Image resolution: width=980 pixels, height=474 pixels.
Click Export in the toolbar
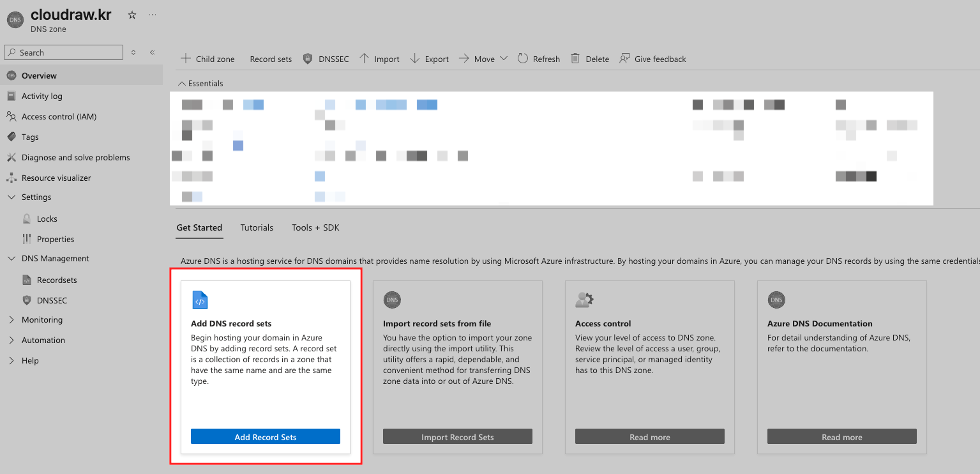pos(429,59)
